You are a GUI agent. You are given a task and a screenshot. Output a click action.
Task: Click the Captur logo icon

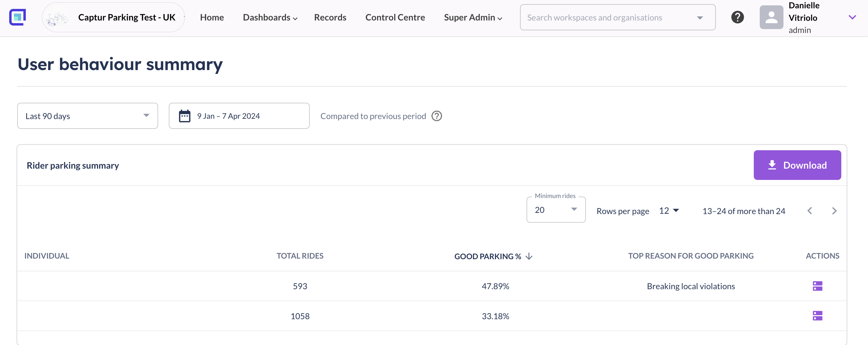coord(18,17)
